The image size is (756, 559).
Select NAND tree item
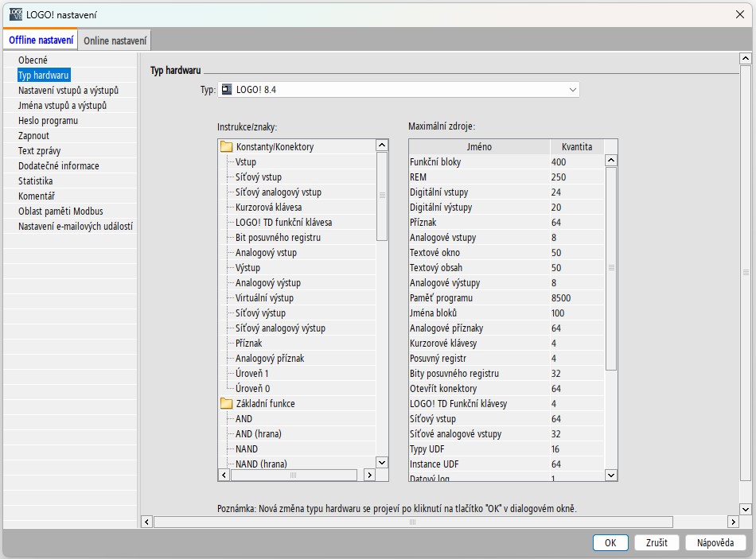tap(247, 449)
